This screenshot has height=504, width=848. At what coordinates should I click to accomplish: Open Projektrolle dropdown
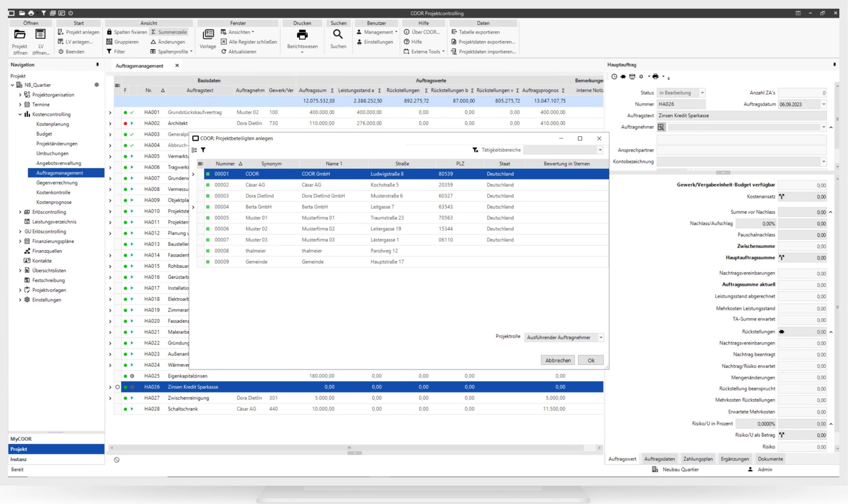coord(601,337)
